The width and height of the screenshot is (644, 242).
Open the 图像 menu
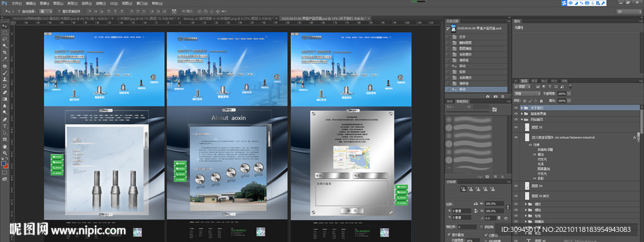tap(45, 3)
